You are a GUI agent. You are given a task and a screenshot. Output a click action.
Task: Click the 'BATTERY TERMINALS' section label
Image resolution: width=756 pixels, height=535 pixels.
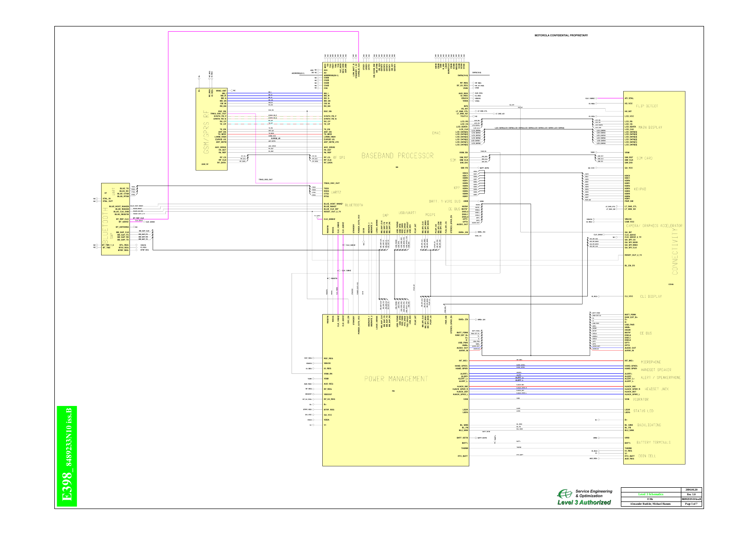tap(653, 442)
